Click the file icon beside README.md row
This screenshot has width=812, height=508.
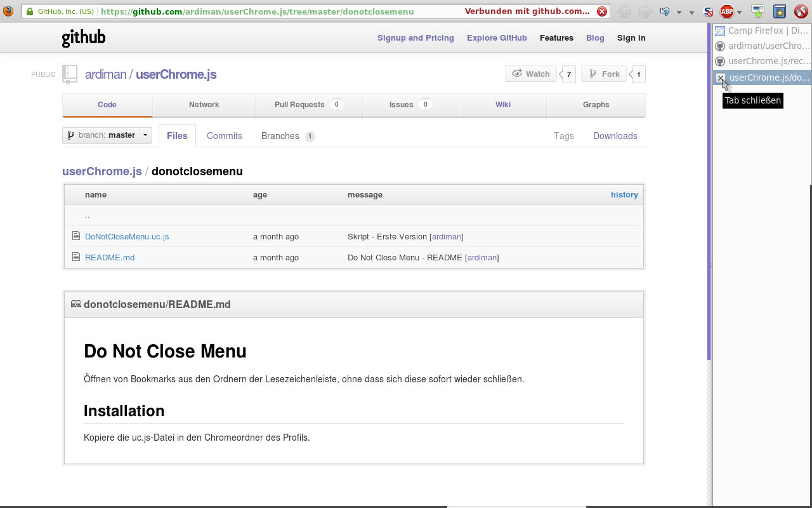[x=76, y=257]
